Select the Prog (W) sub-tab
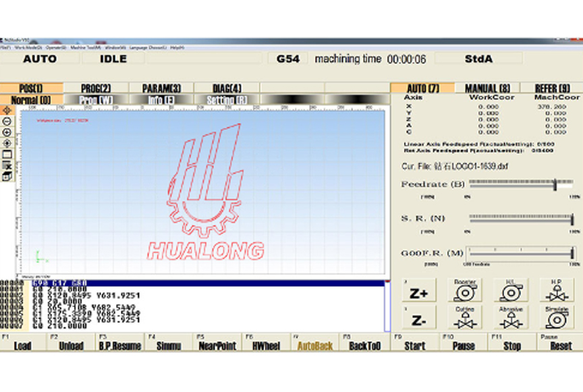Image resolution: width=583 pixels, height=392 pixels. (x=96, y=100)
